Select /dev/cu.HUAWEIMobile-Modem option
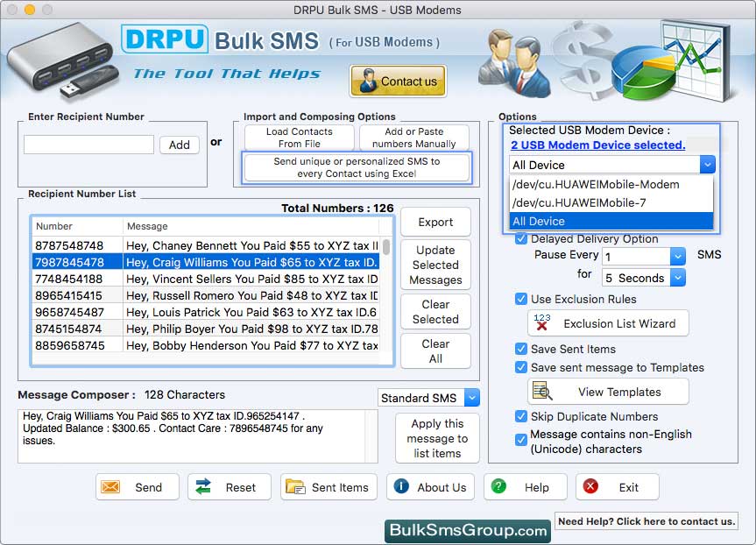The width and height of the screenshot is (756, 545). (611, 184)
